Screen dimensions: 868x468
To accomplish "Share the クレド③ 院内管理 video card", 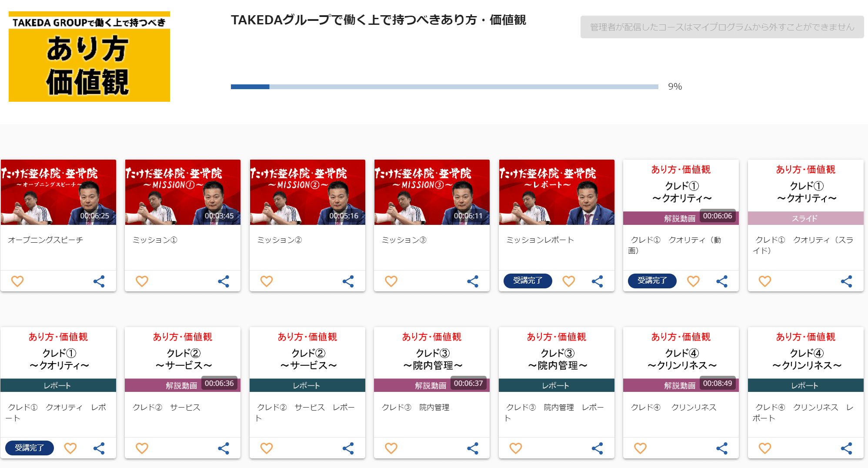I will (x=473, y=448).
